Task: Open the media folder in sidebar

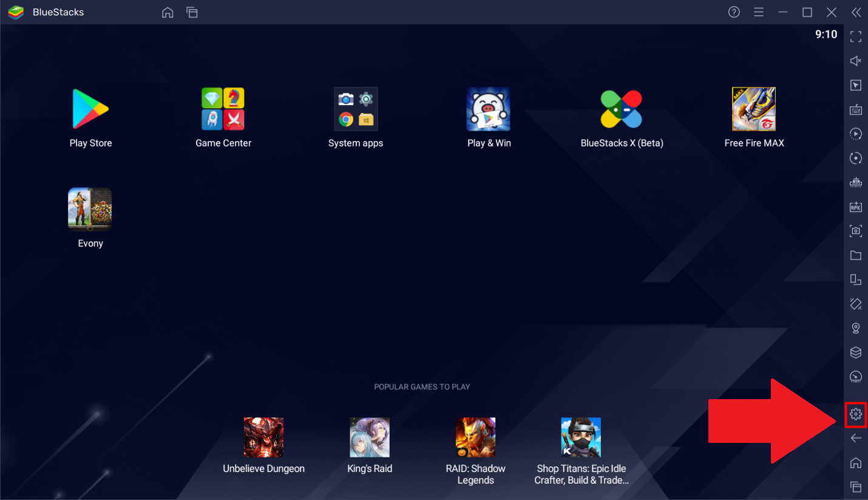Action: click(856, 255)
